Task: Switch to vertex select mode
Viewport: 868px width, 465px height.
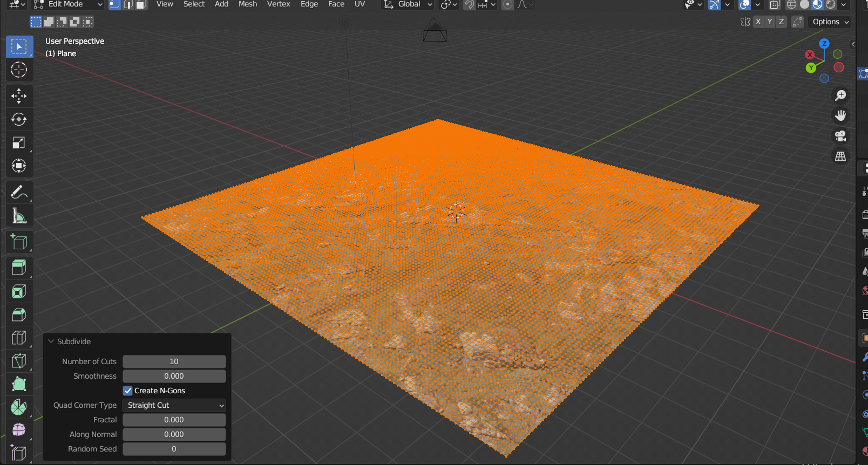Action: (x=114, y=4)
